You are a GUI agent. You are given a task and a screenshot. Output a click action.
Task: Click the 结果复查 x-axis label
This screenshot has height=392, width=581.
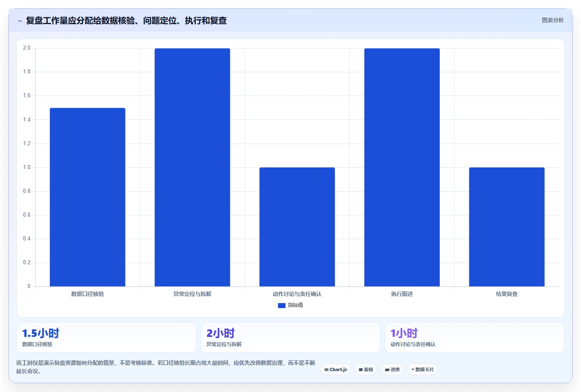coord(507,294)
